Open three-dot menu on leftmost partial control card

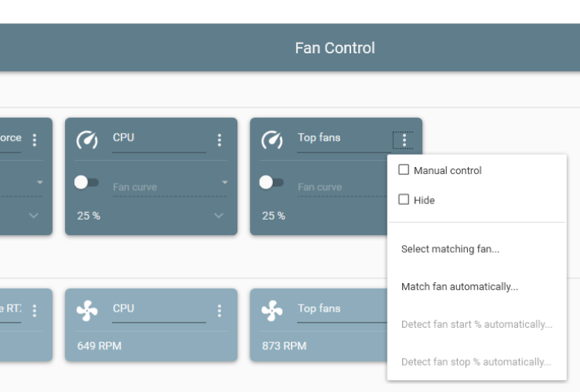[x=34, y=140]
